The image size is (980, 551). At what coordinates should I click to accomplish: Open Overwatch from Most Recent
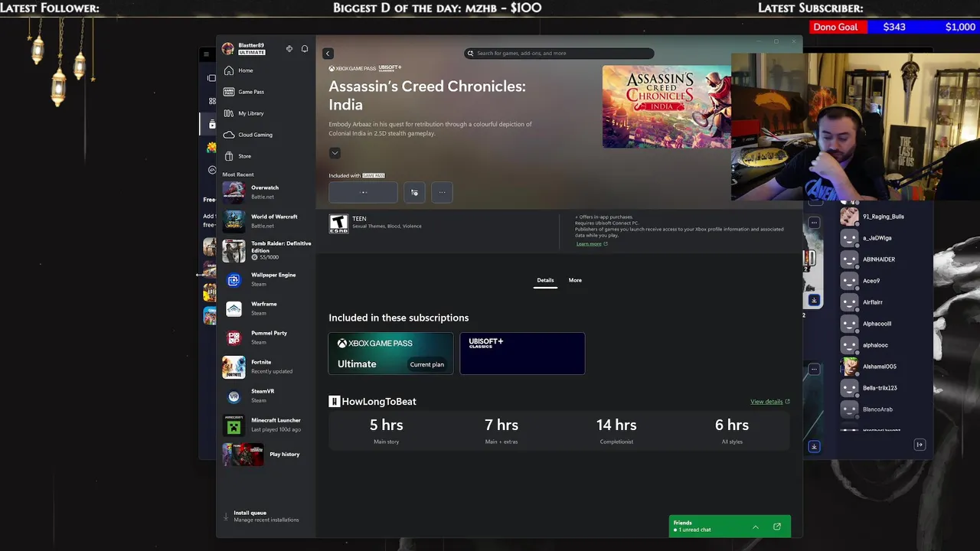click(266, 192)
